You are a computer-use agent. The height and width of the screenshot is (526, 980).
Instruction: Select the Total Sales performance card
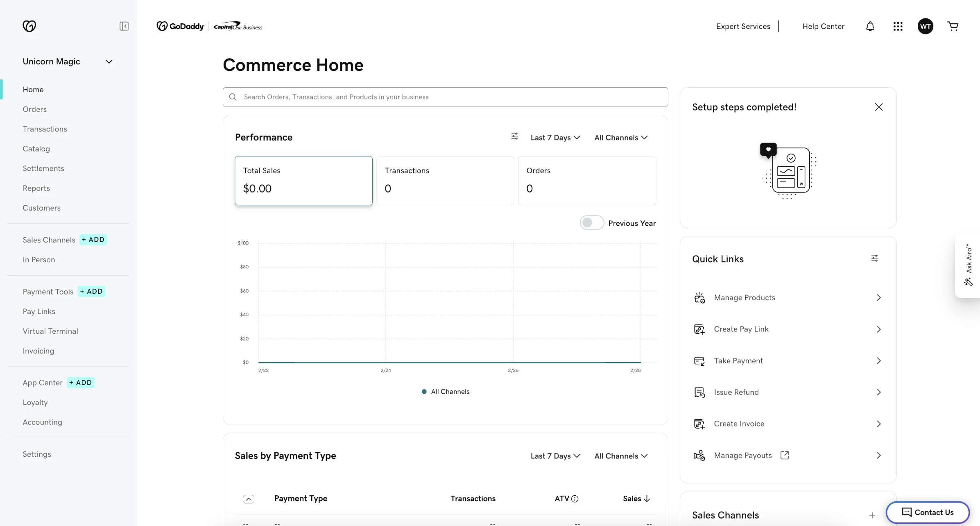(x=303, y=181)
